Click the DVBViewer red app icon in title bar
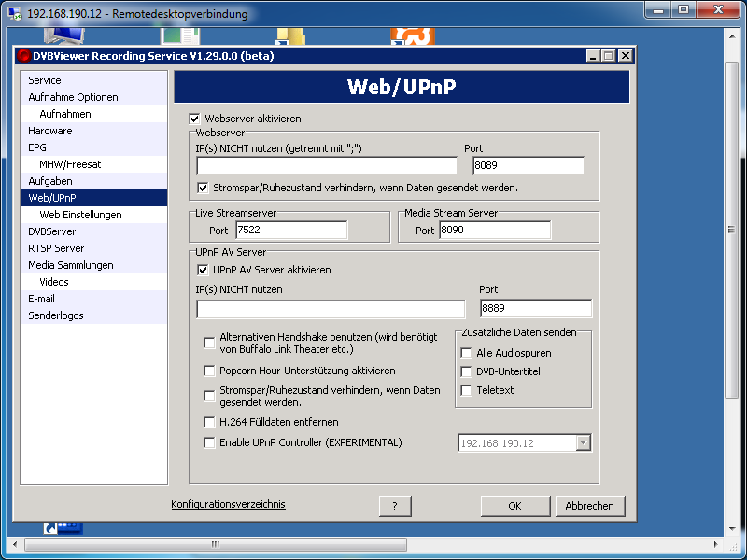The width and height of the screenshot is (747, 560). click(x=24, y=56)
